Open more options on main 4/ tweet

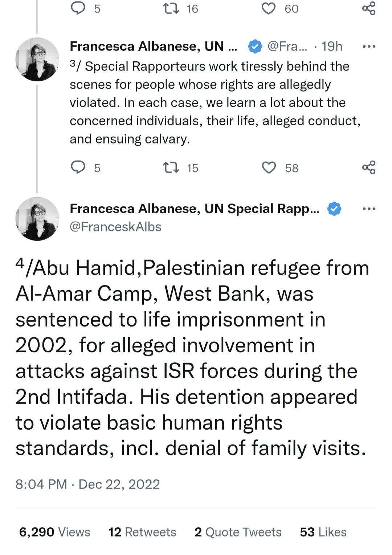[369, 209]
